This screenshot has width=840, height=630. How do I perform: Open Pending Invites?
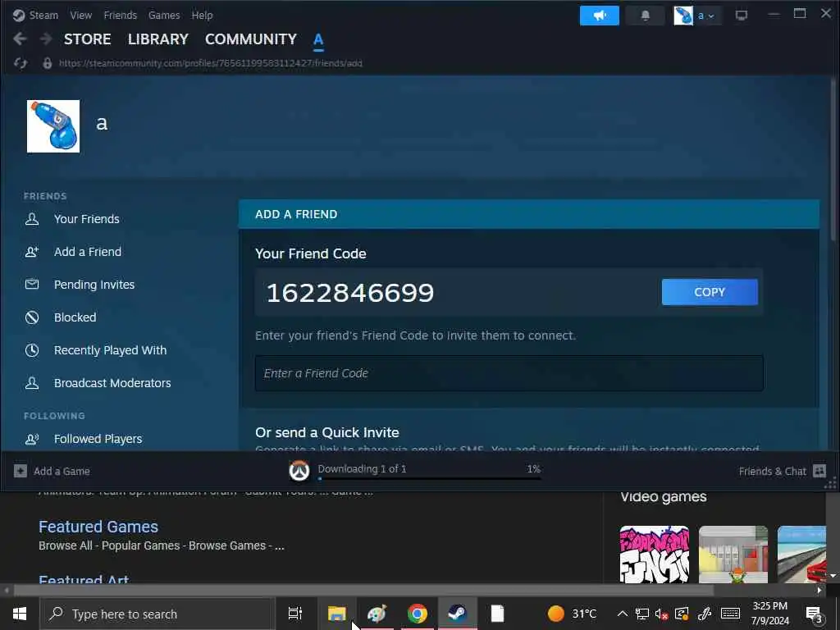click(94, 285)
